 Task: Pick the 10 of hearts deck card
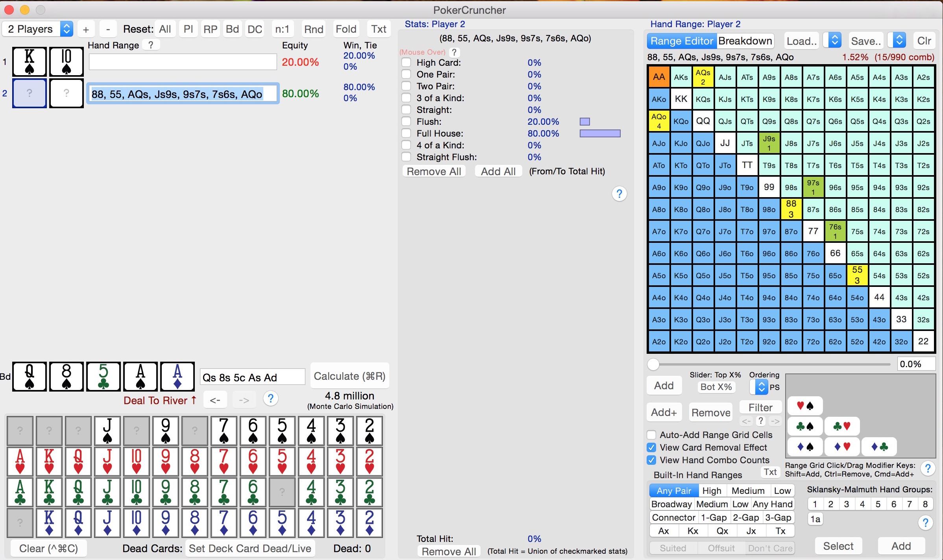point(137,461)
